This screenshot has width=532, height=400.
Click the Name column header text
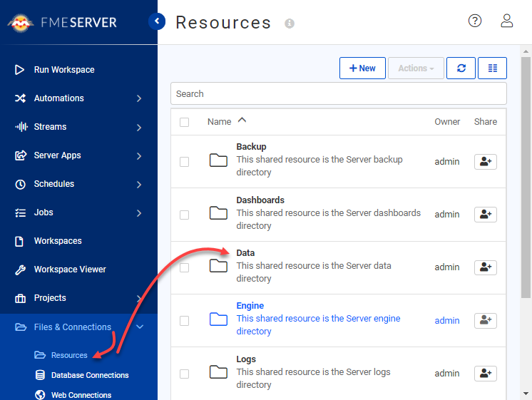219,122
